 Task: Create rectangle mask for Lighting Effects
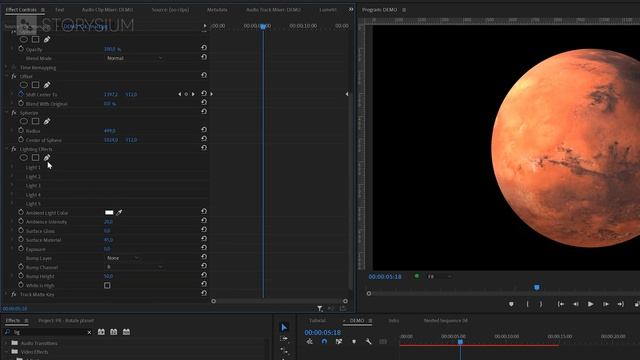click(x=36, y=158)
